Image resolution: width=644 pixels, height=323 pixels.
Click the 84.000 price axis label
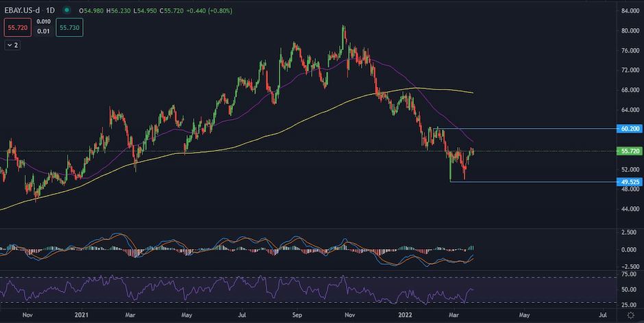(630, 11)
